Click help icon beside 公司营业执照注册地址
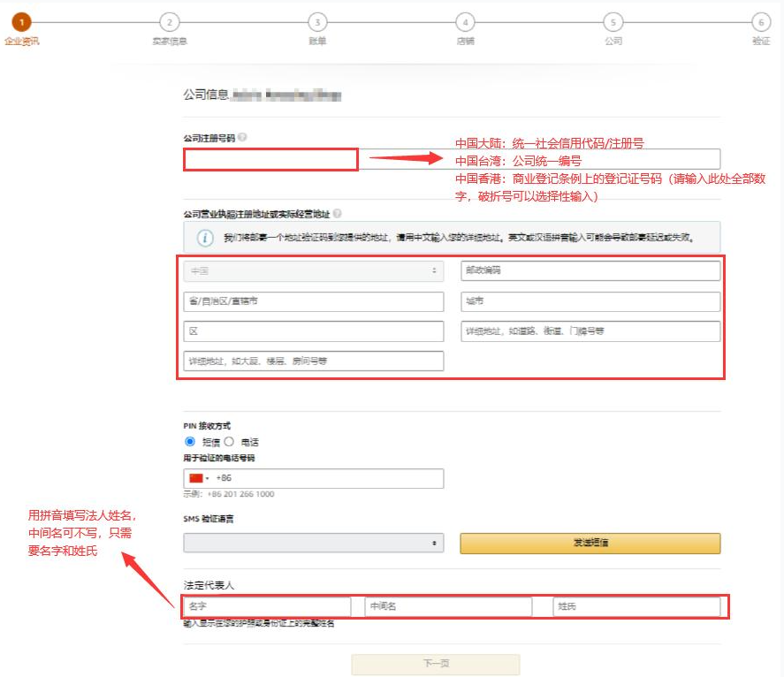This screenshot has width=784, height=677. tap(338, 214)
